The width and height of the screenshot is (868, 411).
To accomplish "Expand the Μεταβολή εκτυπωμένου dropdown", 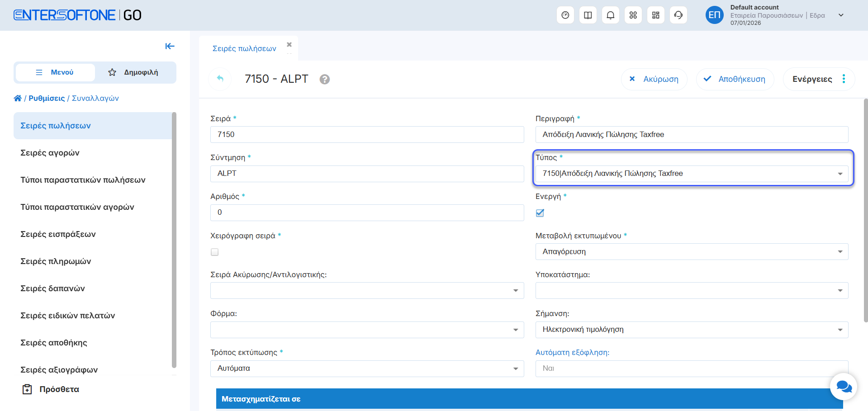I will coord(691,252).
